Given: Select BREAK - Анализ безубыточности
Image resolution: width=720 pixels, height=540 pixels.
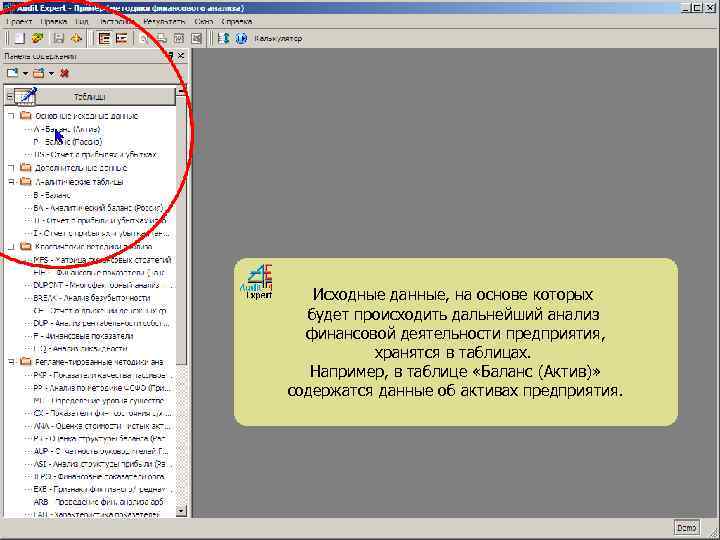Looking at the screenshot, I should [92, 298].
